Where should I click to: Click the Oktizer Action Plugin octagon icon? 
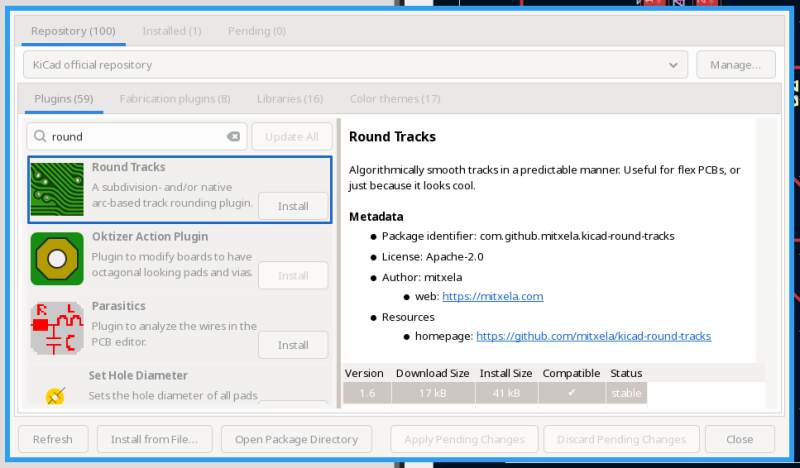(57, 259)
